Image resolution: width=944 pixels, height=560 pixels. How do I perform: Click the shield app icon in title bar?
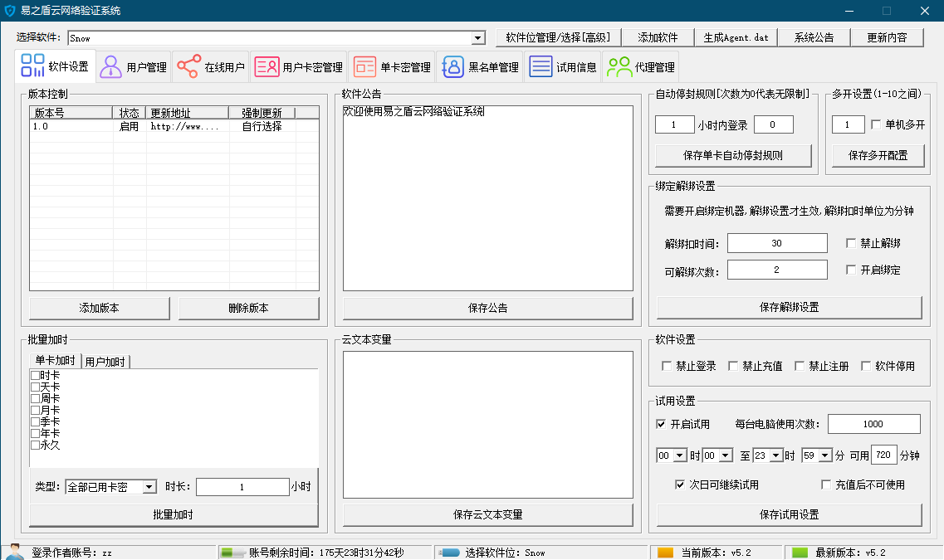click(10, 11)
